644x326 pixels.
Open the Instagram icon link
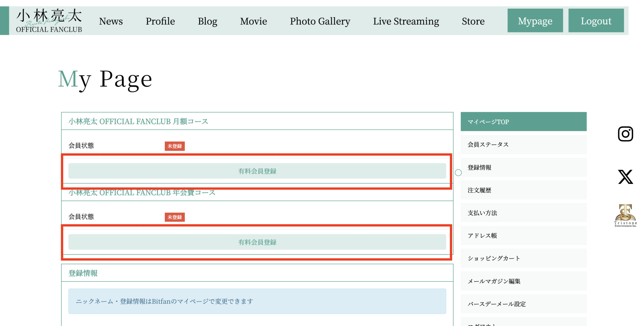(x=625, y=134)
